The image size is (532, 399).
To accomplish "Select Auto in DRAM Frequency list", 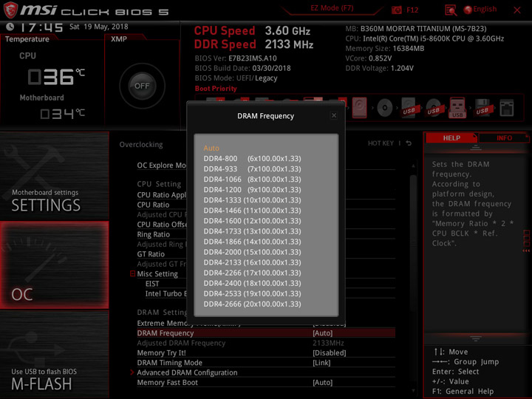I will [x=211, y=148].
